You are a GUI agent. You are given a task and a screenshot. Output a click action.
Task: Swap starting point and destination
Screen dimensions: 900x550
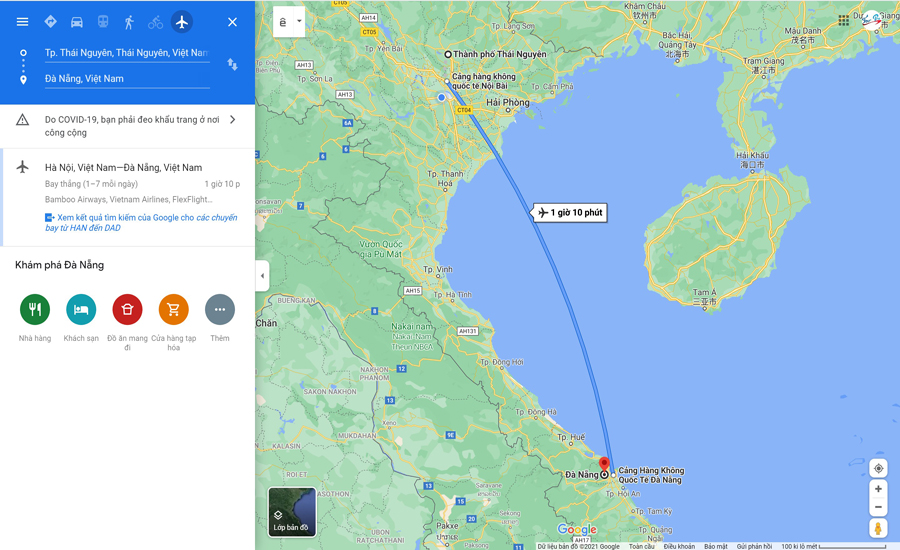tap(232, 64)
